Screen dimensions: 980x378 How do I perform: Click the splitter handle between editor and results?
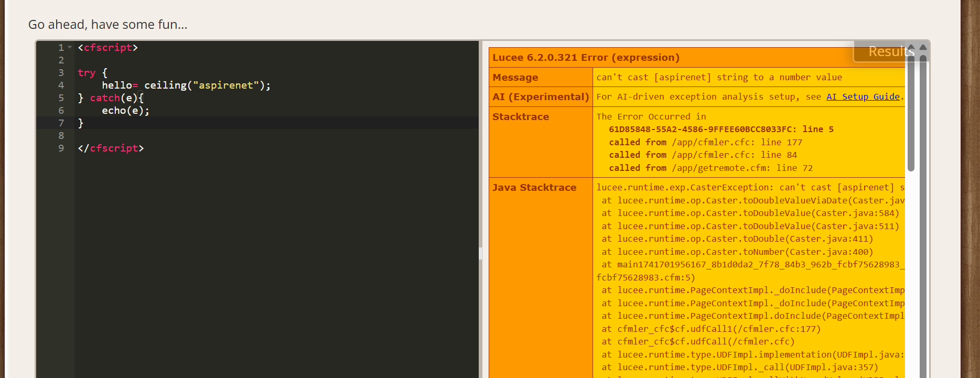coord(480,254)
